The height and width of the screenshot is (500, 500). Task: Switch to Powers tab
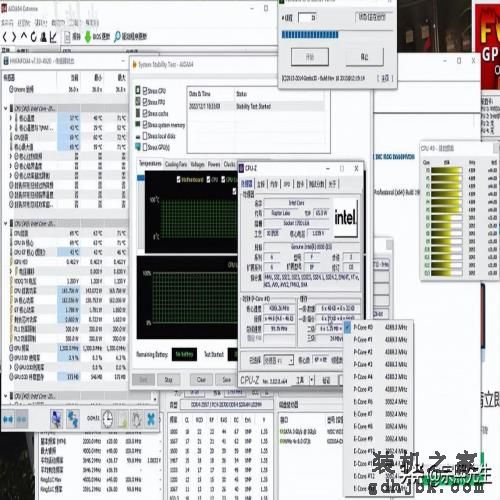pos(214,164)
